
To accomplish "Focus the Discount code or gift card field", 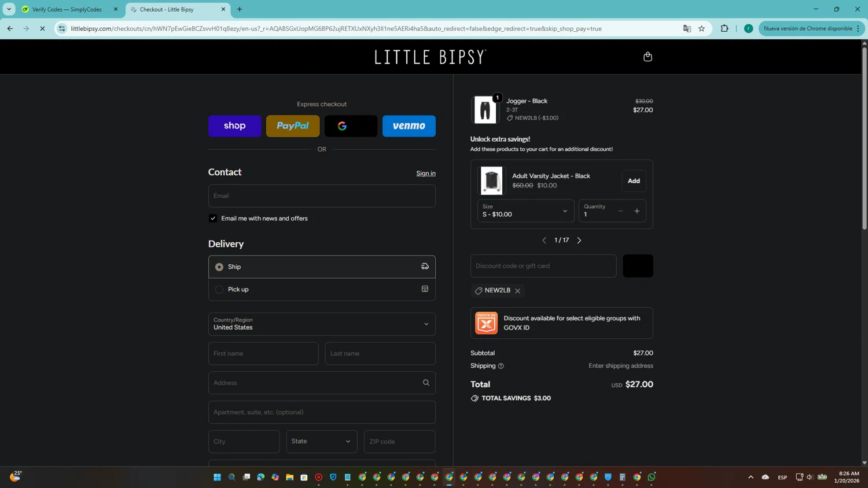I will tap(543, 266).
